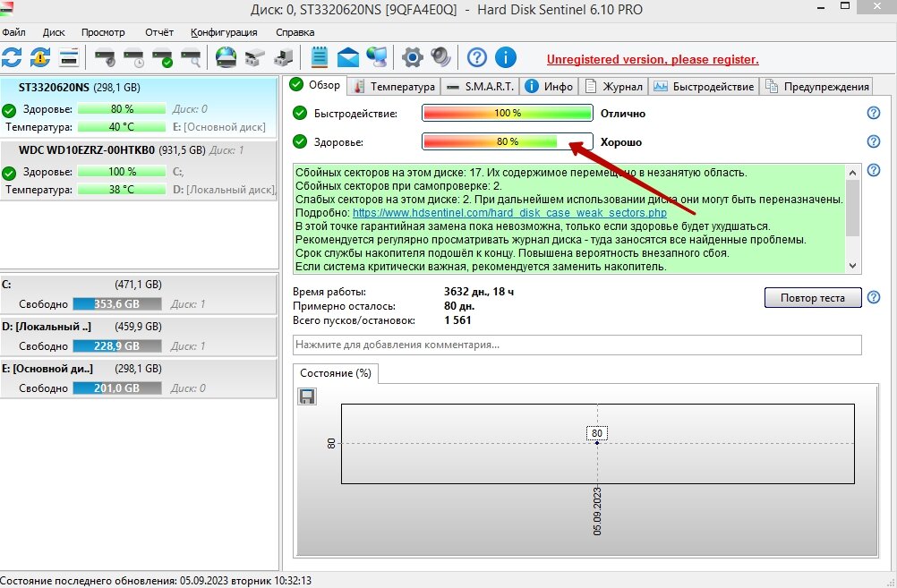Image resolution: width=897 pixels, height=588 pixels.
Task: Select the WDC WD10EZRZ-00HTKB0 disk entry
Action: coord(139,170)
